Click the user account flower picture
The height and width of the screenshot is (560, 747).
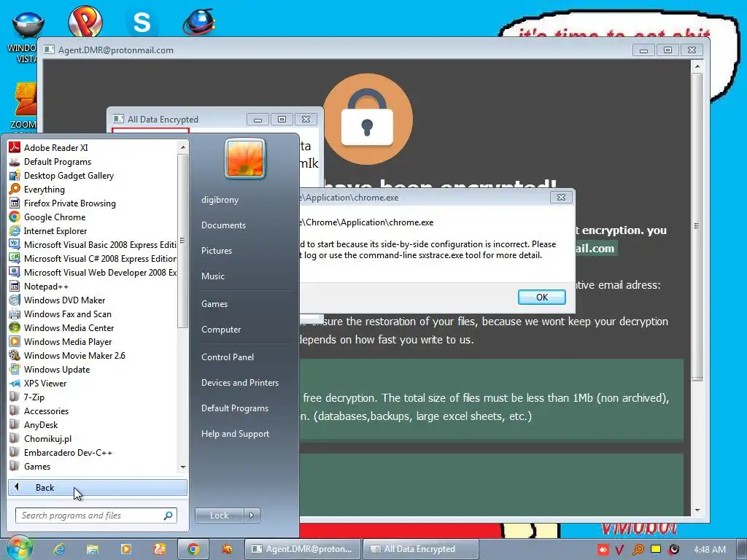(x=245, y=158)
